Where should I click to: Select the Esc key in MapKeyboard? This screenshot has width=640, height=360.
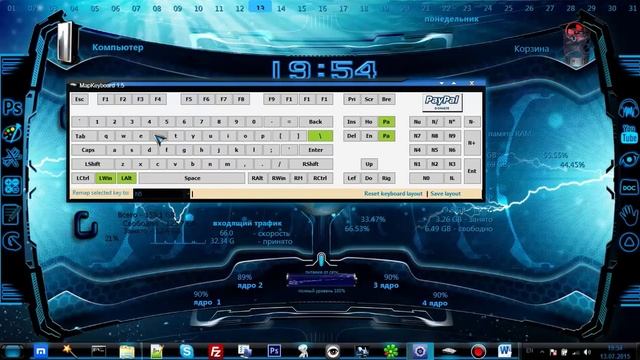(x=80, y=99)
